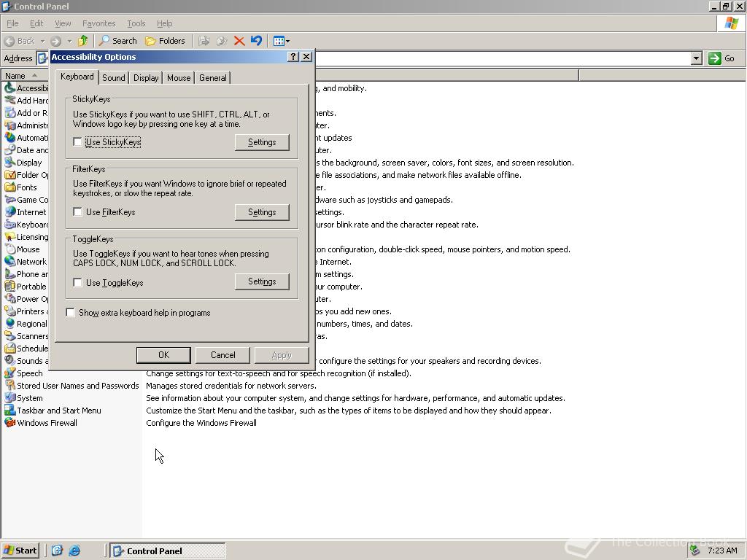Viewport: 747px width, 560px height.
Task: Enable the Use ToggleKeys checkbox
Action: (x=77, y=282)
